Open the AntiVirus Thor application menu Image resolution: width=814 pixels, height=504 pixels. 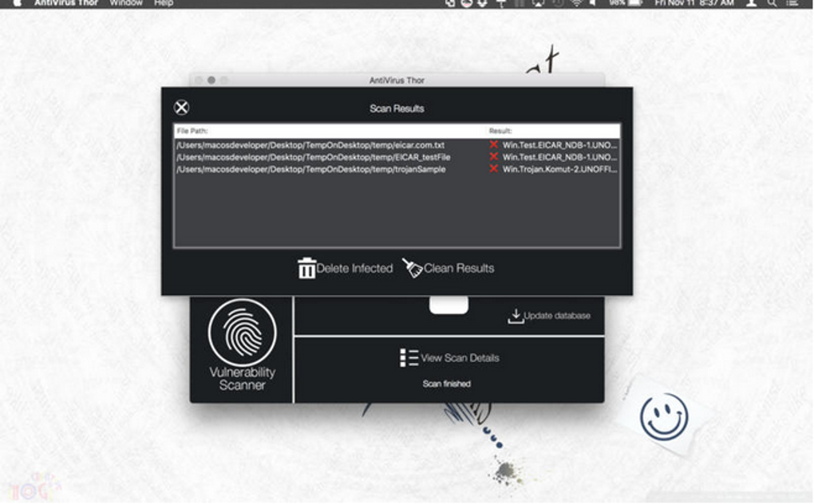tap(66, 3)
